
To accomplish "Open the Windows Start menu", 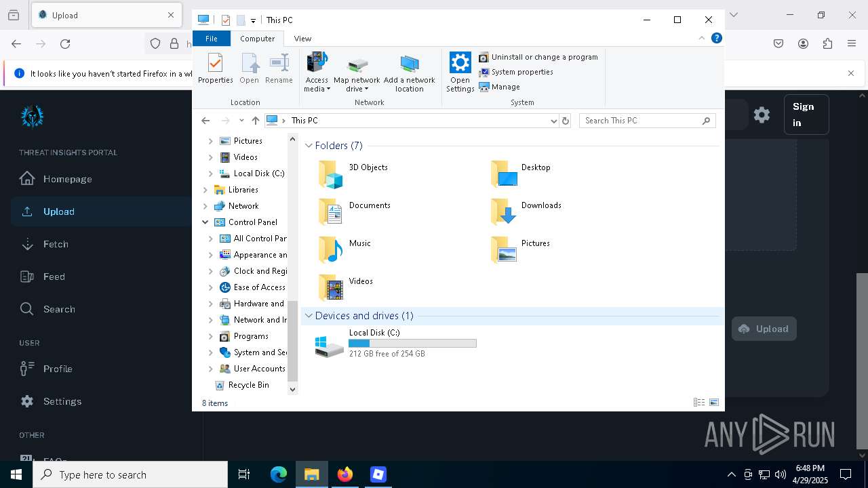I will click(x=16, y=474).
